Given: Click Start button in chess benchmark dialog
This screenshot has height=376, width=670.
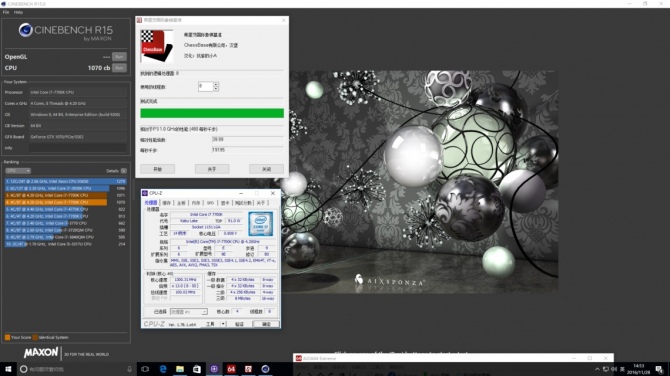Looking at the screenshot, I should coord(157,169).
